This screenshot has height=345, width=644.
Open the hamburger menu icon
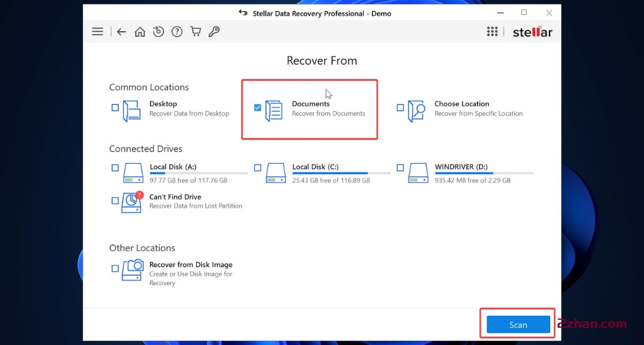[97, 32]
